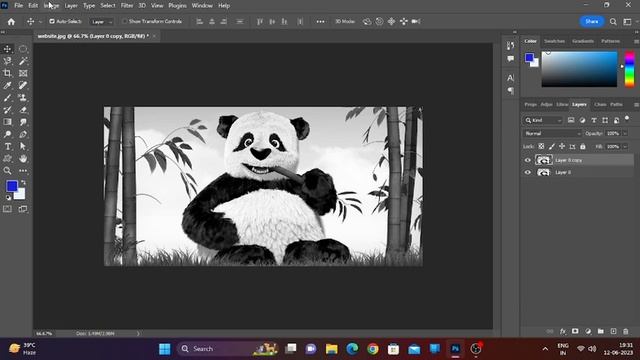Create a new group folder icon

(600, 331)
